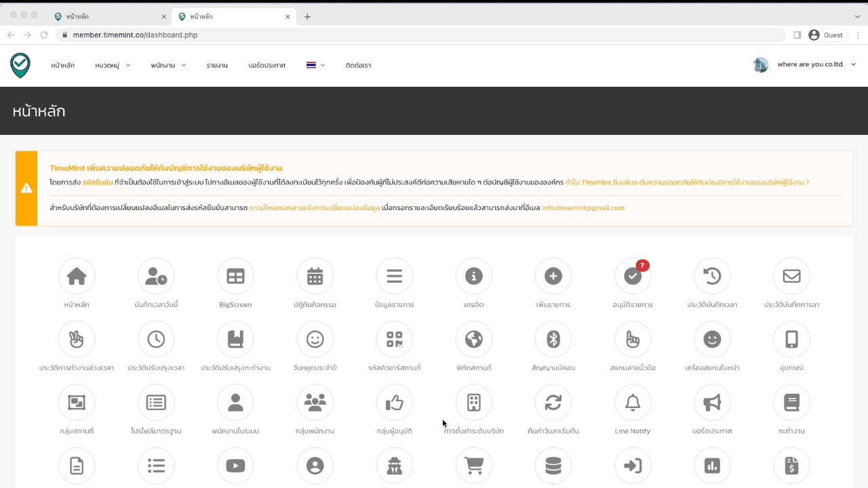Click the Line Notify bell icon
868x488 pixels.
tap(632, 403)
